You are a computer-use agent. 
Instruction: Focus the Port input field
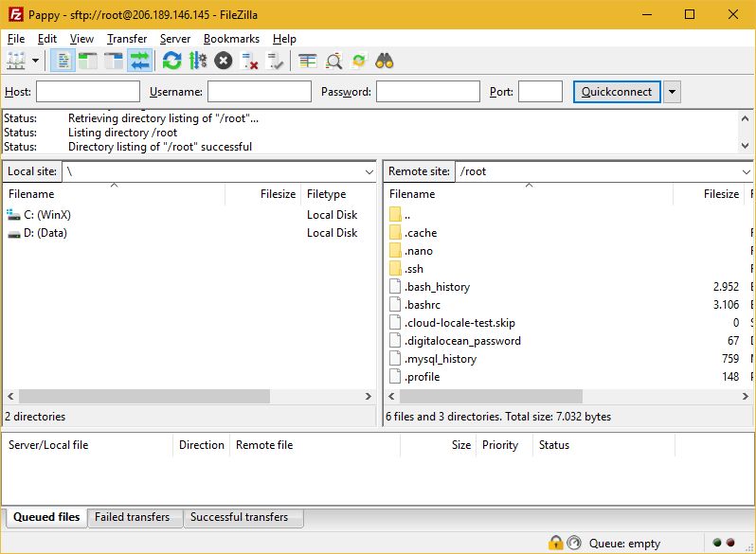point(541,92)
